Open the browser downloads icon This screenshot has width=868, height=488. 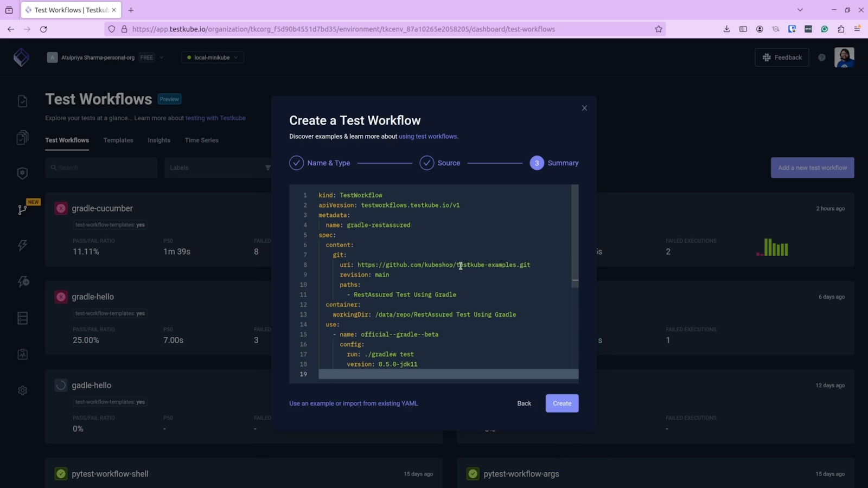pyautogui.click(x=726, y=29)
